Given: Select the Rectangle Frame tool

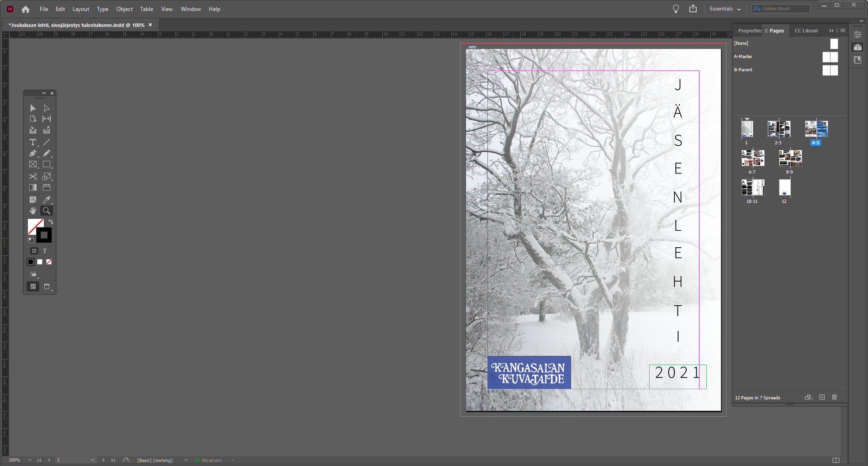Looking at the screenshot, I should [x=32, y=165].
